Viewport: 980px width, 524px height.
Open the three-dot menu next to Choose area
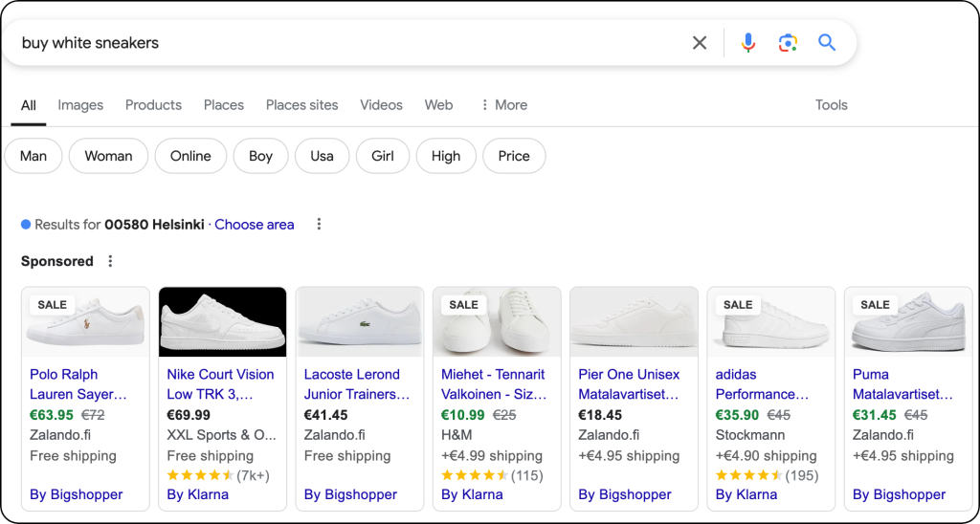[319, 225]
